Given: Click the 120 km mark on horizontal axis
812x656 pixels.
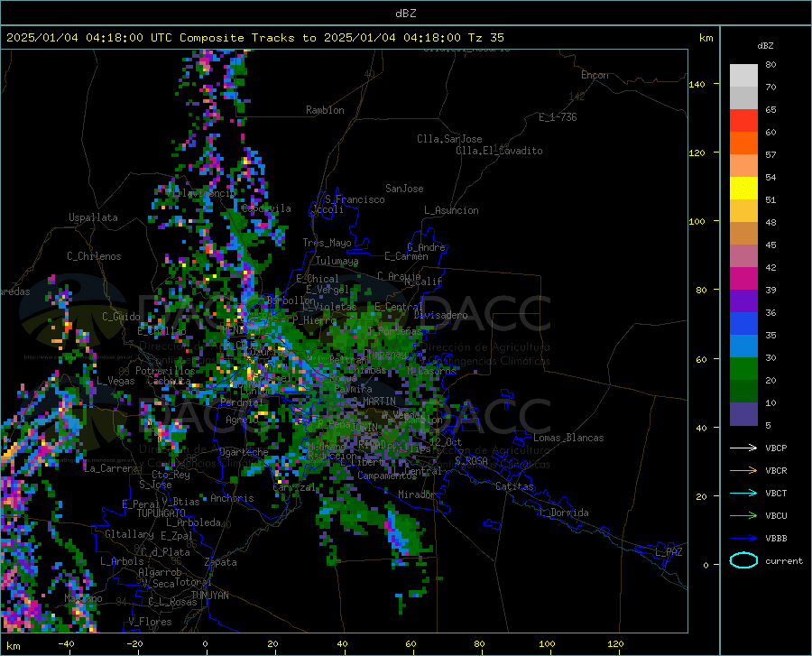Looking at the screenshot, I should [615, 644].
